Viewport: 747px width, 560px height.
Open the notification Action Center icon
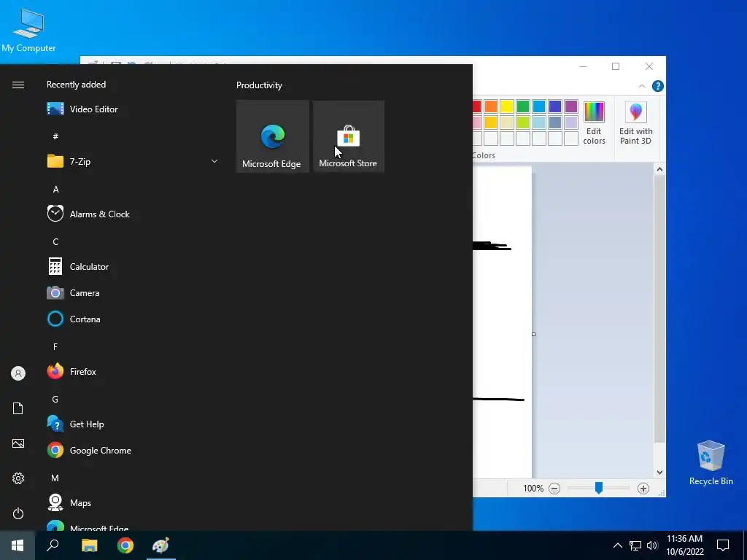pos(723,545)
